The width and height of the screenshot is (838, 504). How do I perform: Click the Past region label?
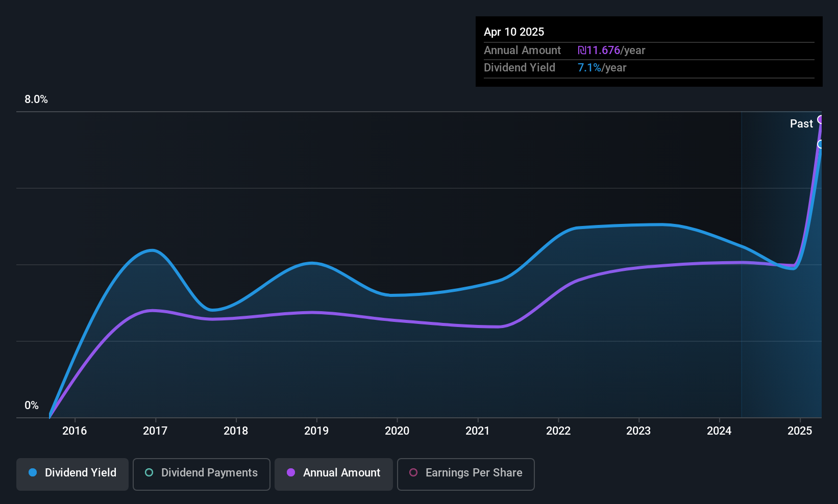click(x=801, y=124)
